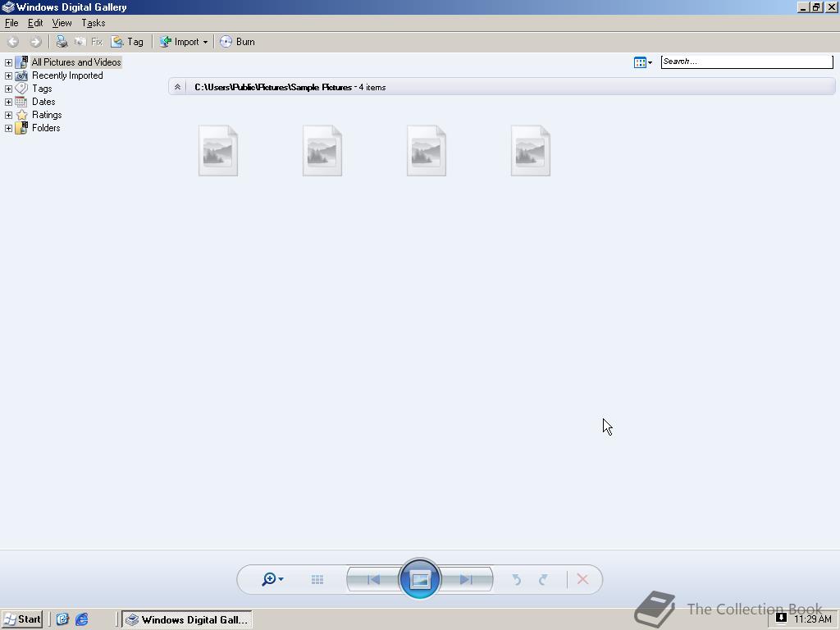This screenshot has height=630, width=840.
Task: Click the Fix toolbar button
Action: tap(89, 42)
